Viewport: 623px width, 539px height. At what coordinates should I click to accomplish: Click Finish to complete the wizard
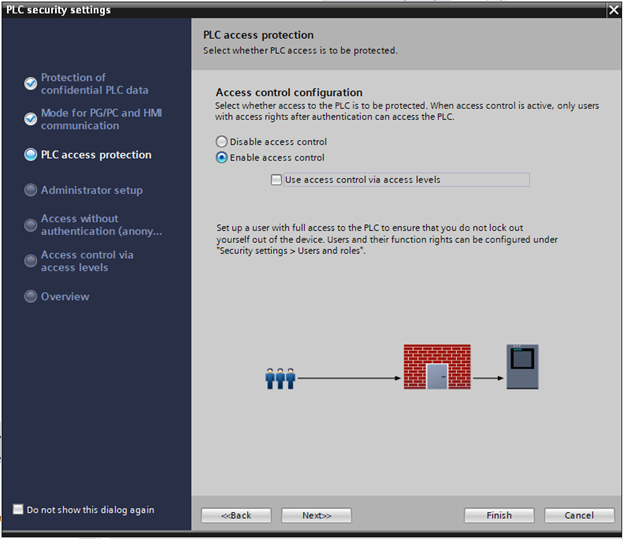(499, 516)
